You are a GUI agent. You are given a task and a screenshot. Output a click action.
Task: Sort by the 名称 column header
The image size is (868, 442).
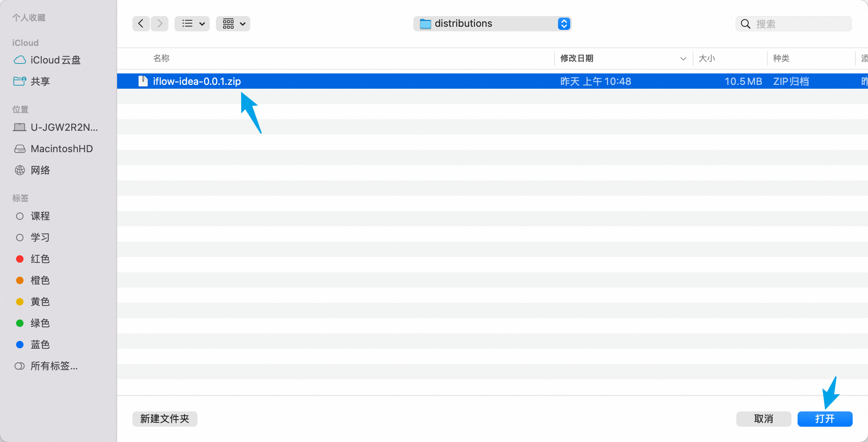click(161, 58)
